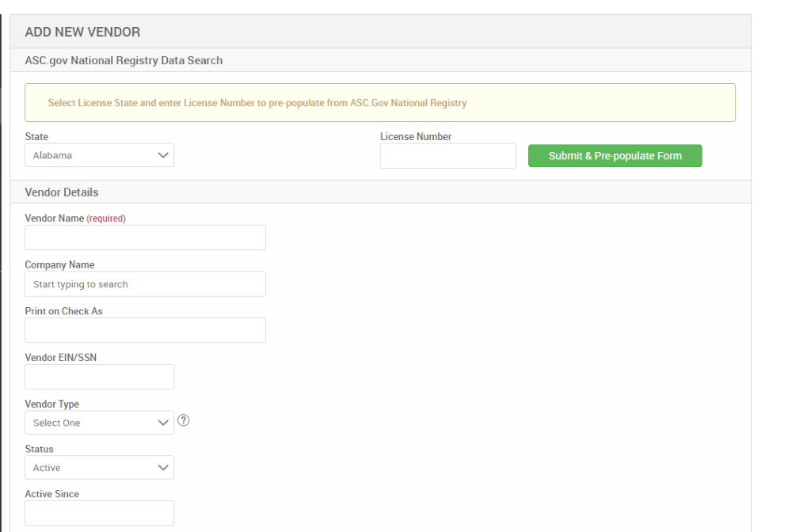Click the Status dropdown chevron
811x532 pixels.
pos(165,467)
